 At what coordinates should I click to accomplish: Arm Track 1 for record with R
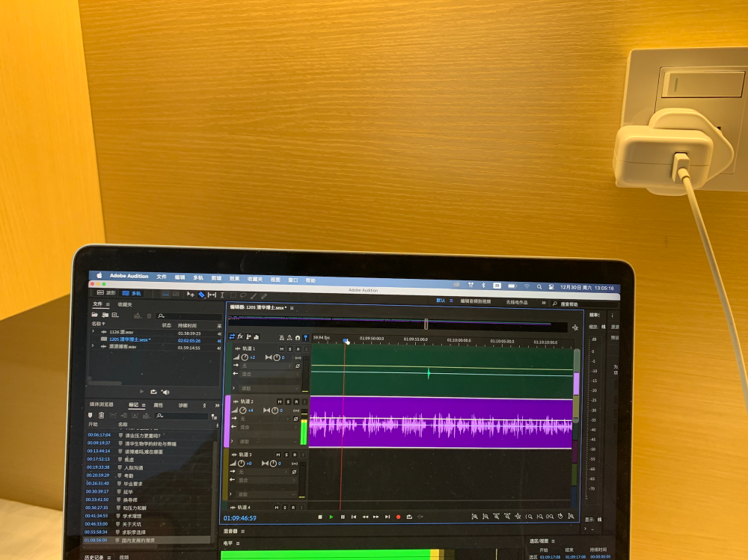pyautogui.click(x=298, y=349)
